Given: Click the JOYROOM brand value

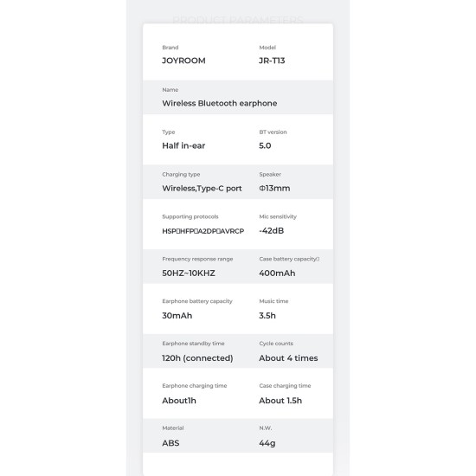Looking at the screenshot, I should click(183, 61).
